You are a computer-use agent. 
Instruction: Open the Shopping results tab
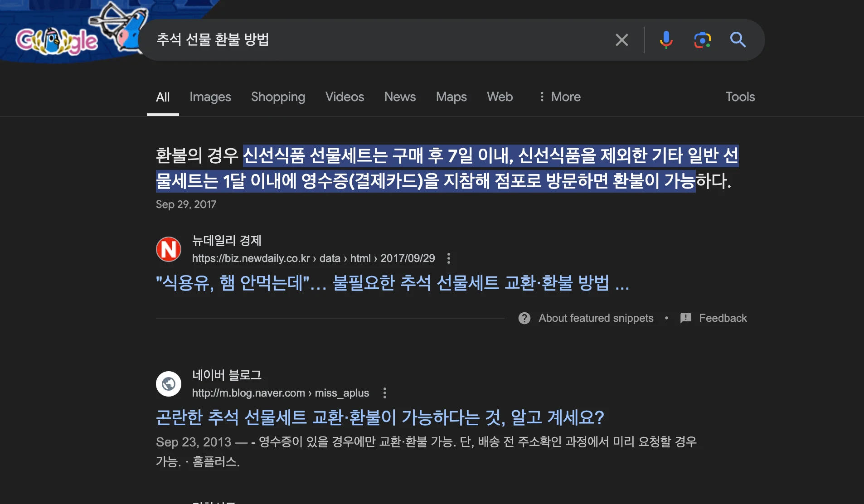tap(278, 97)
